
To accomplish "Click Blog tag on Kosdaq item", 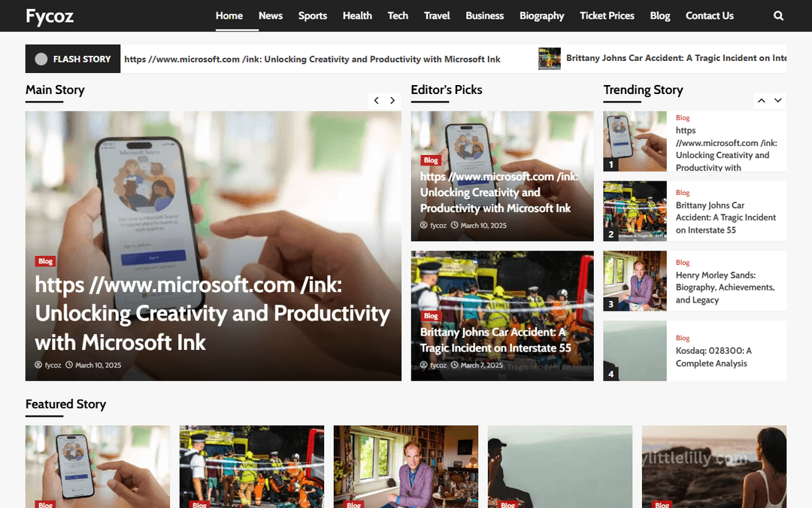I will pos(683,338).
